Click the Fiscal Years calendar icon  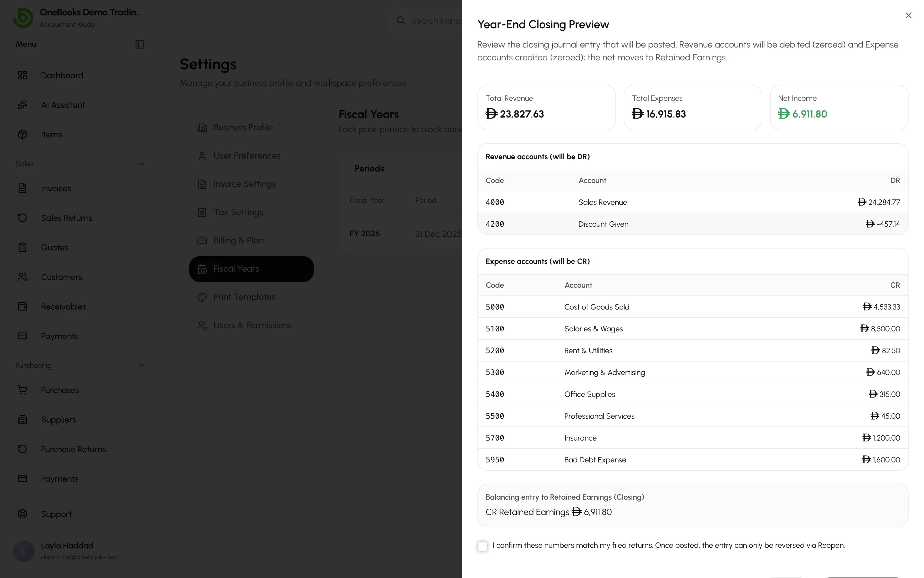[202, 269]
